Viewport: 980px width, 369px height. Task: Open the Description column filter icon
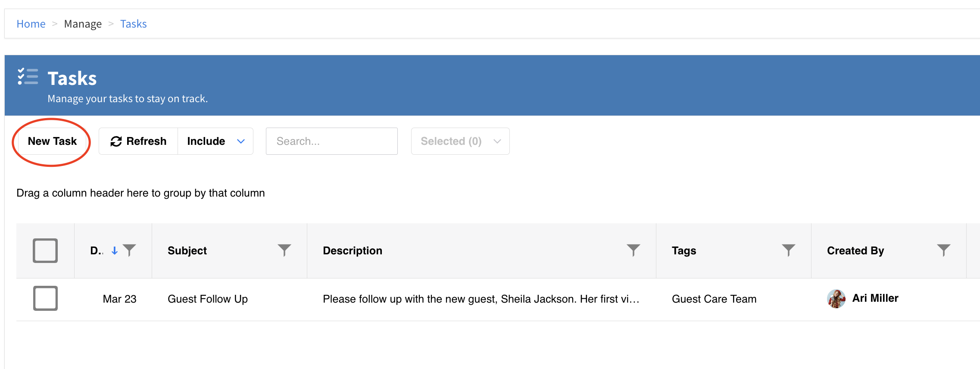[x=633, y=250]
